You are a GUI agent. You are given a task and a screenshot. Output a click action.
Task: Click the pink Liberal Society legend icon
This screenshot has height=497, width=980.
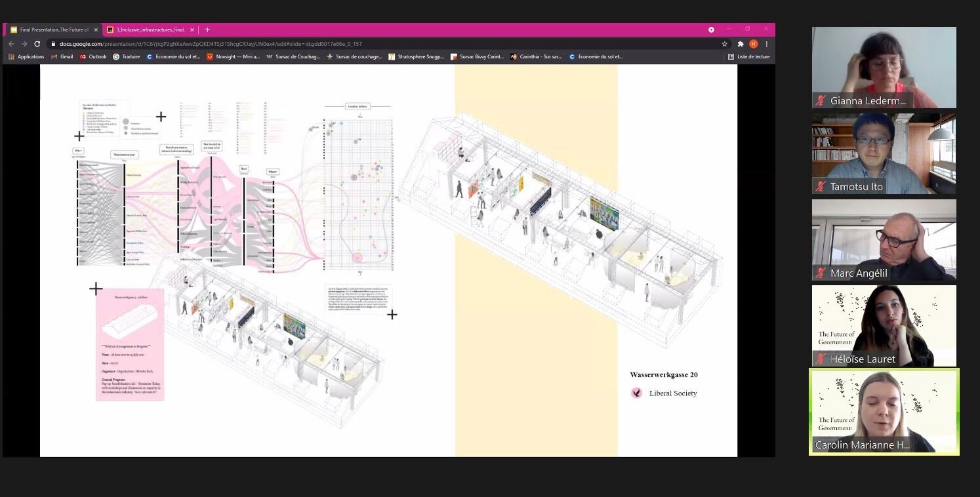(x=636, y=393)
